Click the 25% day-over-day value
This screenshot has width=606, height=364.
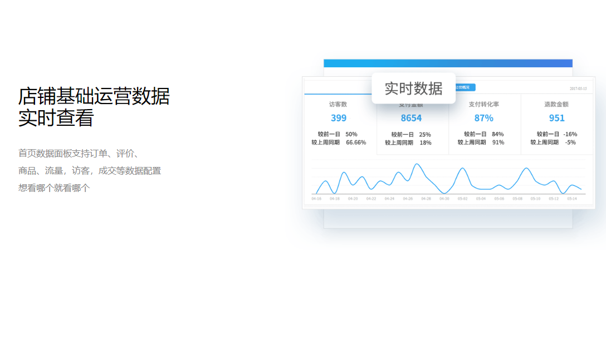pyautogui.click(x=425, y=134)
